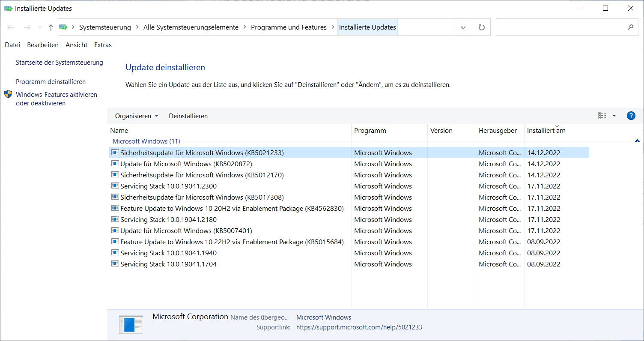Viewport: 644px width, 341px height.
Task: Click the support.microsoft.com/help/5021233 link
Action: [x=359, y=327]
